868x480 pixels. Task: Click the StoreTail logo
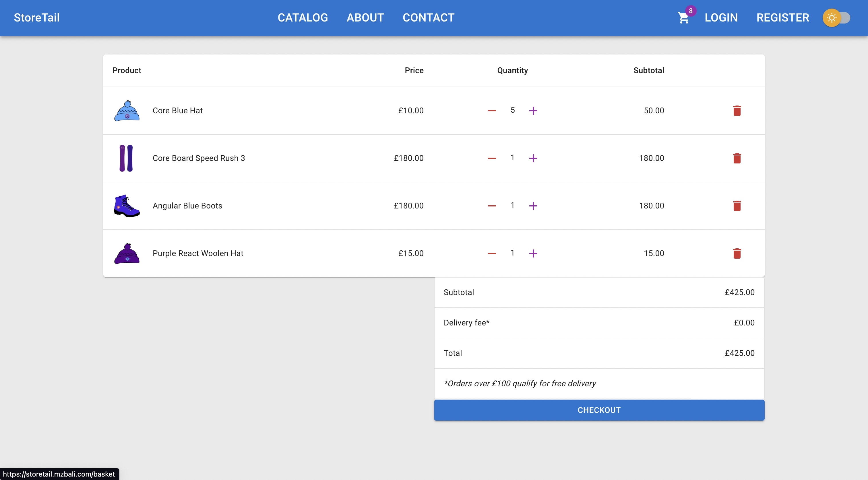[37, 18]
